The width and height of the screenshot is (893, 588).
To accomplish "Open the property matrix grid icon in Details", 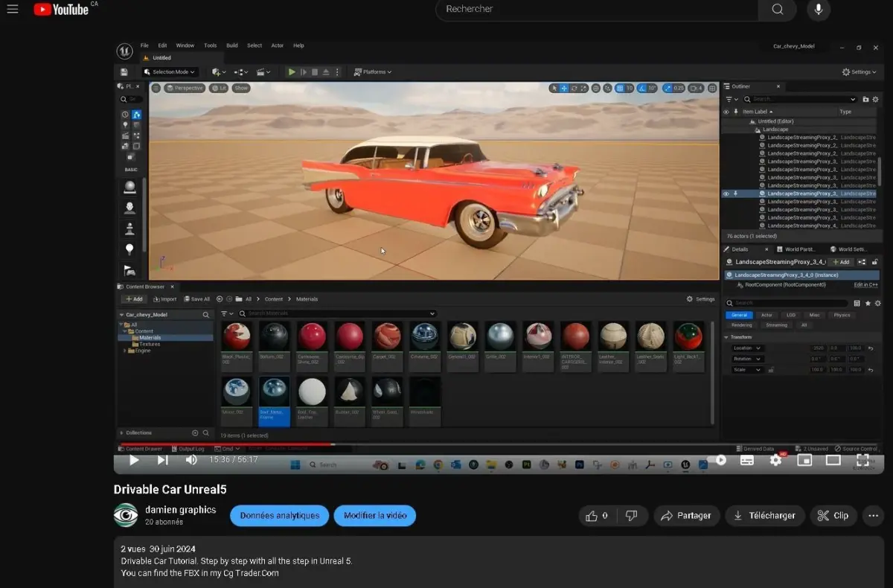I will pyautogui.click(x=857, y=303).
